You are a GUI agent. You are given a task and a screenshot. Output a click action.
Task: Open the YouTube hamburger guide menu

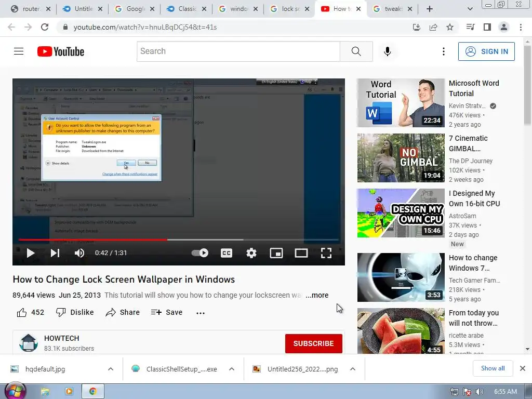(x=19, y=51)
